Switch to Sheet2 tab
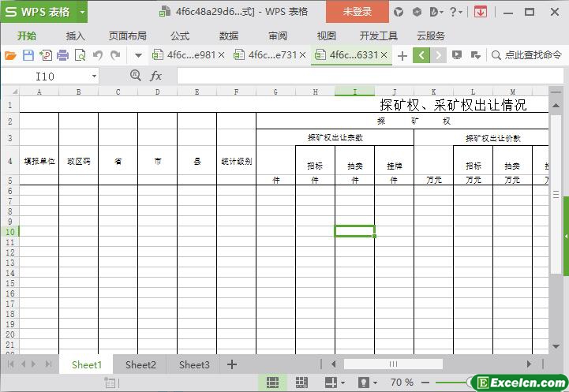This screenshot has width=569, height=392. coord(140,364)
